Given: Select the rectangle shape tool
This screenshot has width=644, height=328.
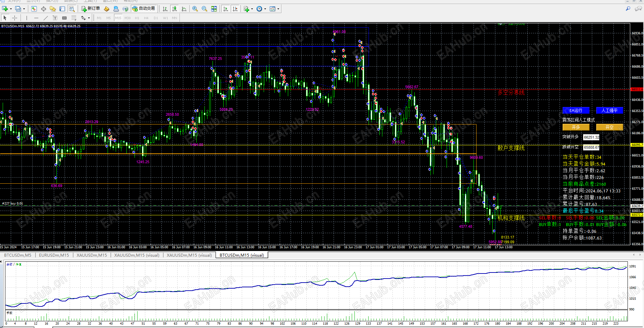Looking at the screenshot, I should (x=64, y=18).
